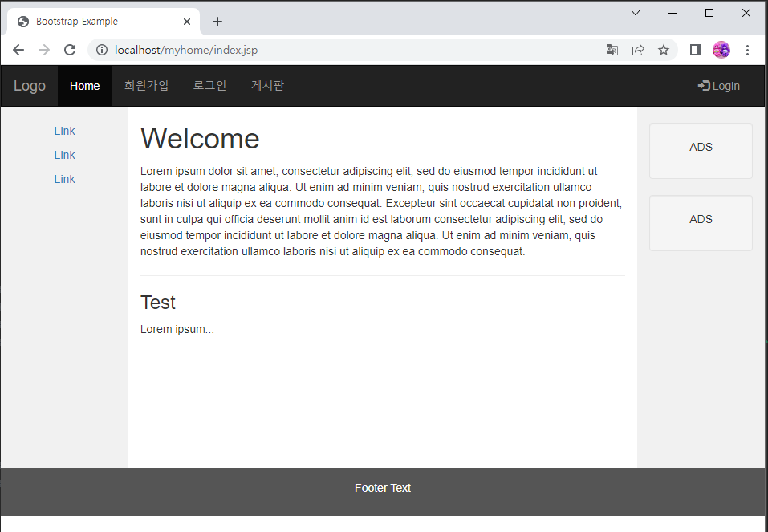Click the Test heading
Image resolution: width=768 pixels, height=532 pixels.
click(x=158, y=303)
